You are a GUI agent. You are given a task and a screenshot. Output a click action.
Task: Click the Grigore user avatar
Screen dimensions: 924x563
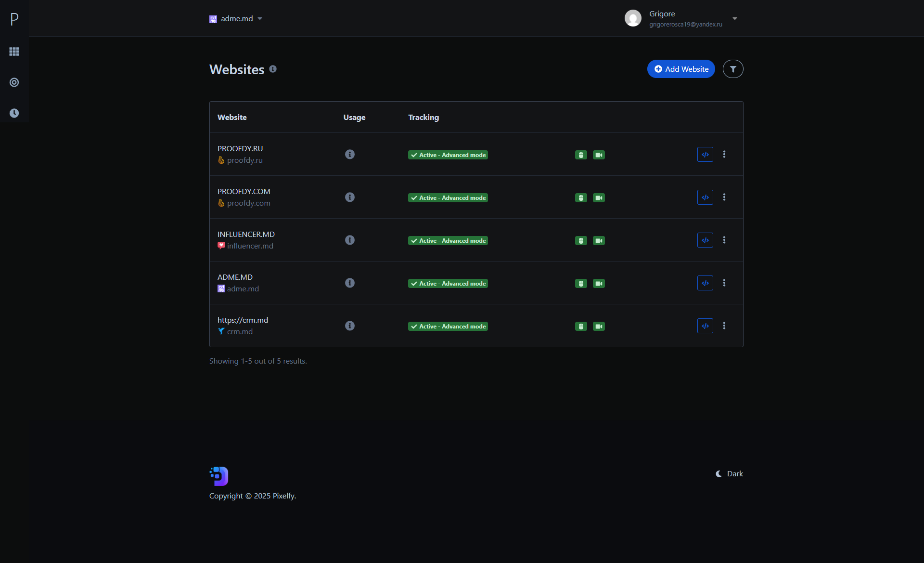tap(633, 18)
